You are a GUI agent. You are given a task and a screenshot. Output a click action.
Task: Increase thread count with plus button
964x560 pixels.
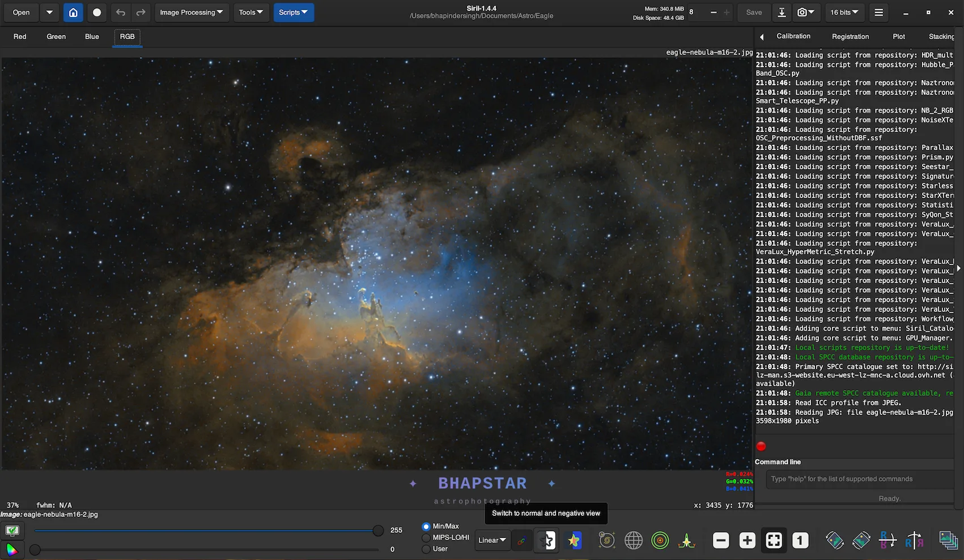pyautogui.click(x=727, y=12)
